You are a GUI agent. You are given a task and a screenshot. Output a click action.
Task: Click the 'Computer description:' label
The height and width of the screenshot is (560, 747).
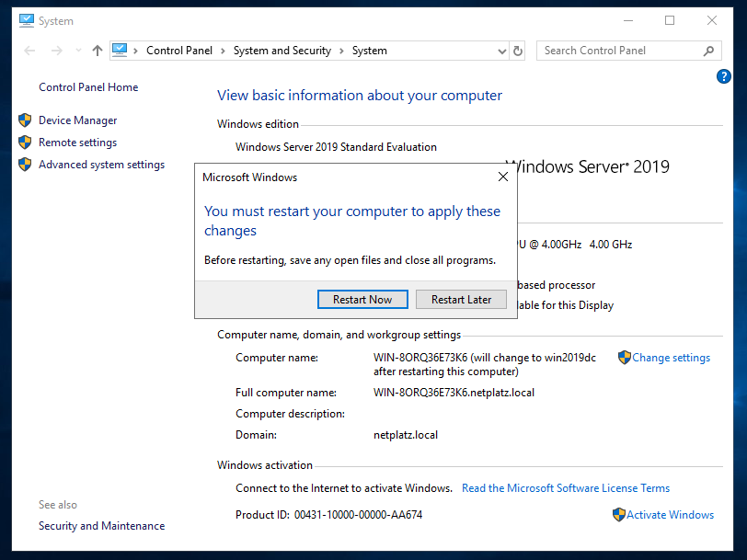coord(290,414)
